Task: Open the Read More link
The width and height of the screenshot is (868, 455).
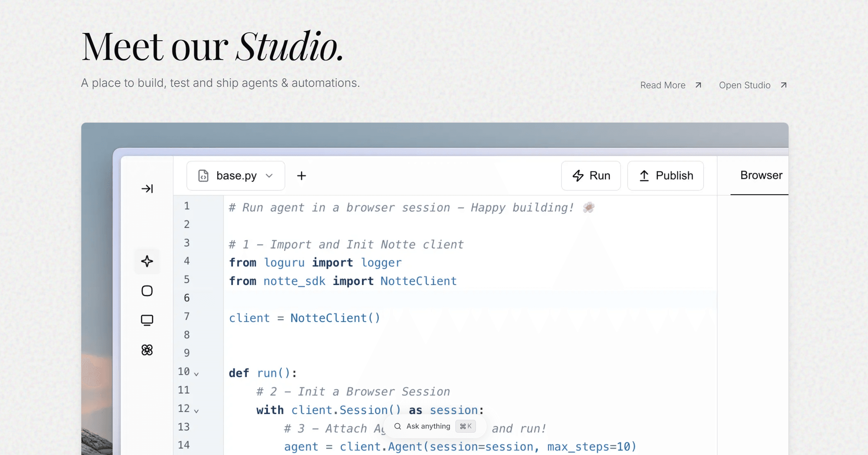Action: coord(662,85)
